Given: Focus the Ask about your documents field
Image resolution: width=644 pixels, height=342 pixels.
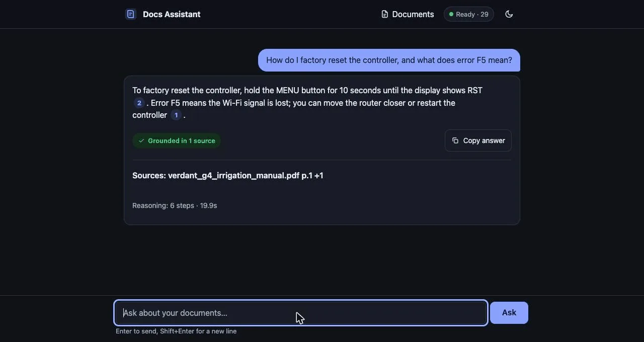Looking at the screenshot, I should pyautogui.click(x=301, y=313).
